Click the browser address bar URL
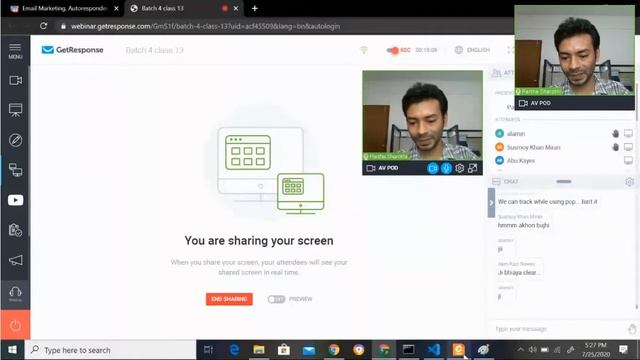This screenshot has height=360, width=640. tap(205, 27)
